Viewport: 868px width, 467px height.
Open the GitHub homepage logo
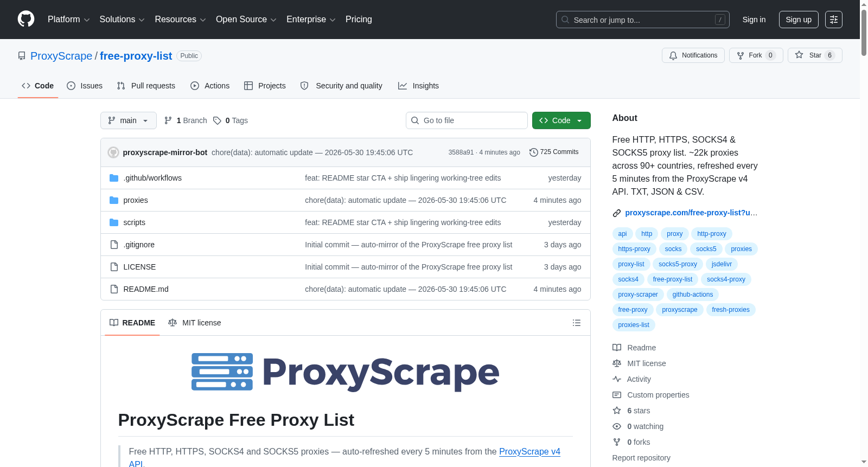tap(26, 19)
